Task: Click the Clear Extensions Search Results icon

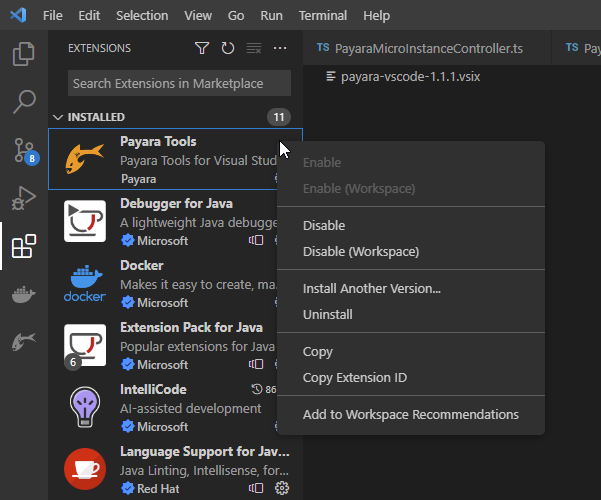Action: click(x=254, y=48)
